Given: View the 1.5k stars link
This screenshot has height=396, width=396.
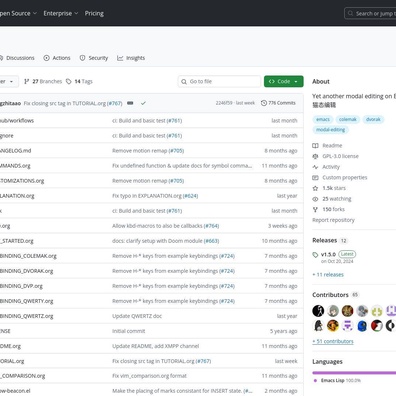Looking at the screenshot, I should point(334,188).
